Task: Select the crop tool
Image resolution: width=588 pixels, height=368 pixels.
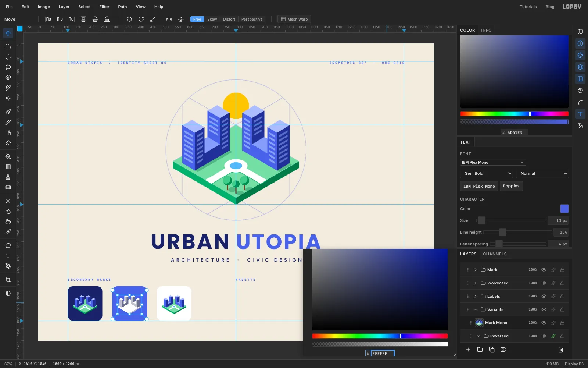Action: coord(8,280)
